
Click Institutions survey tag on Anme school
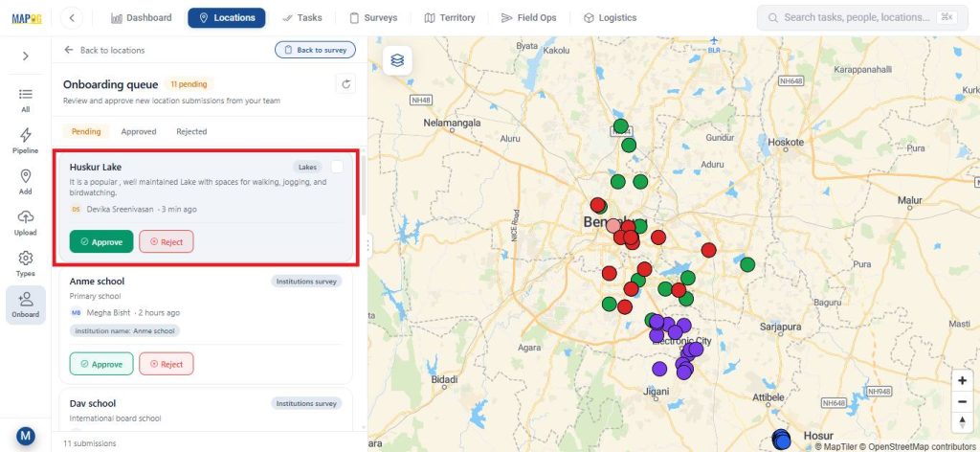click(306, 282)
